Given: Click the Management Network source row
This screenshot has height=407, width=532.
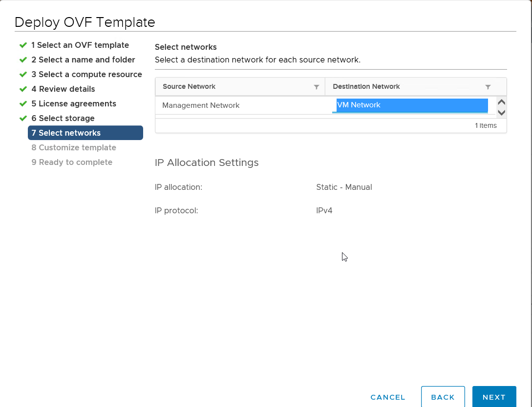Looking at the screenshot, I should tap(201, 105).
